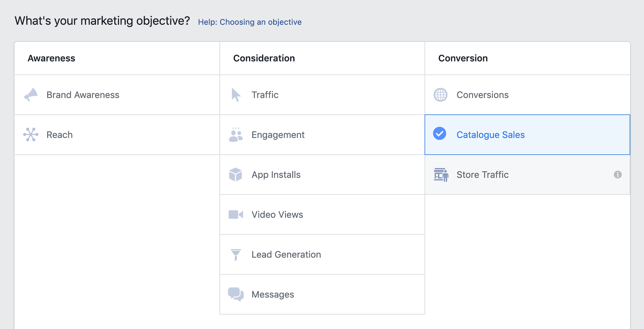This screenshot has height=329, width=644.
Task: Open the 'Help: Choosing an objective' link
Action: click(250, 22)
